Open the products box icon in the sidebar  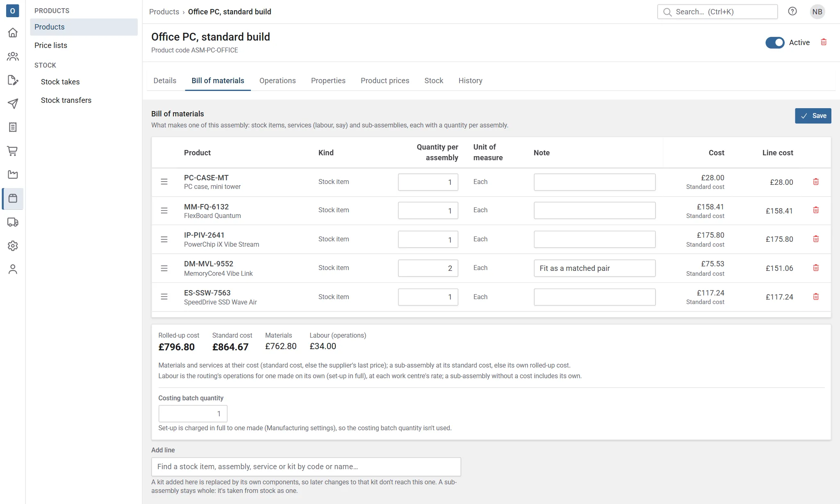[x=13, y=199]
